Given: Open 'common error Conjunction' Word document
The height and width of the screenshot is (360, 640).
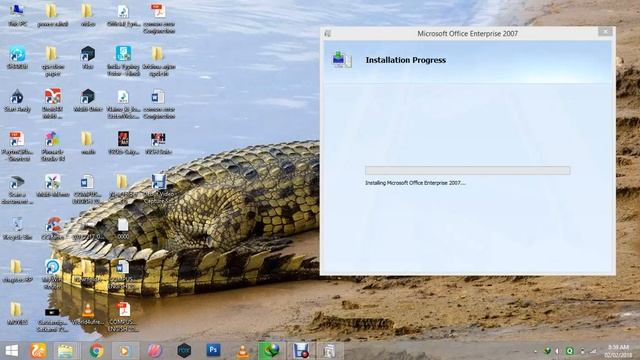Looking at the screenshot, I should [x=158, y=104].
